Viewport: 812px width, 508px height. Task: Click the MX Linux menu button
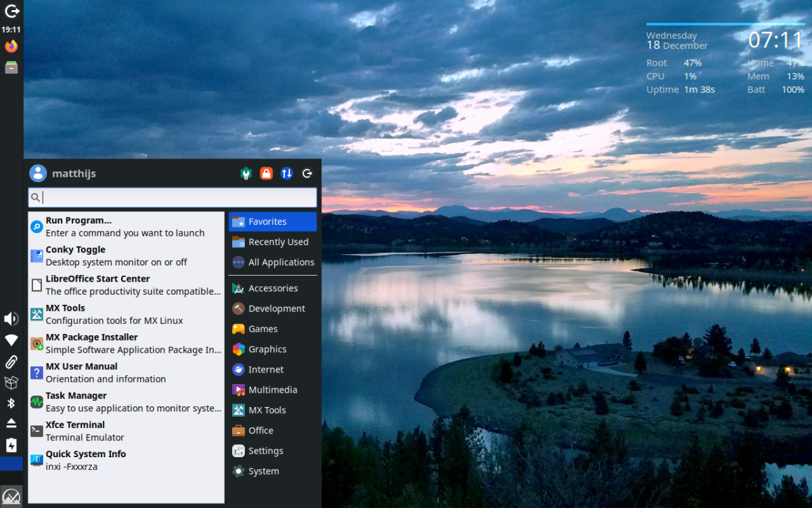(12, 496)
